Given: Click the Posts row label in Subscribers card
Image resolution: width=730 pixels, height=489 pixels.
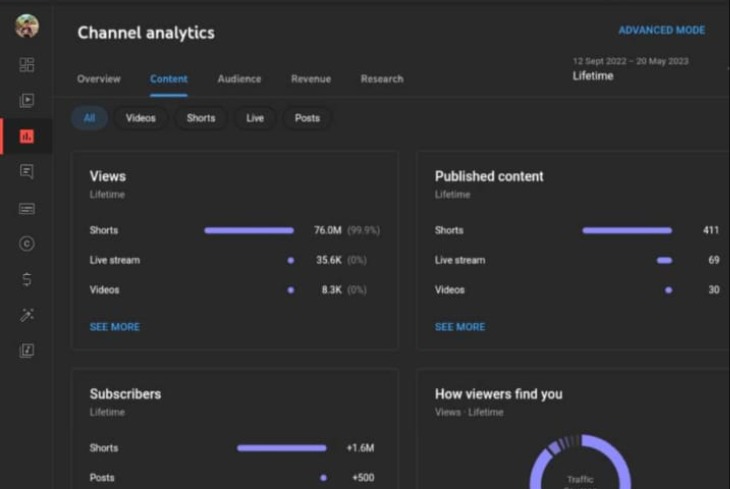Looking at the screenshot, I should pos(102,477).
